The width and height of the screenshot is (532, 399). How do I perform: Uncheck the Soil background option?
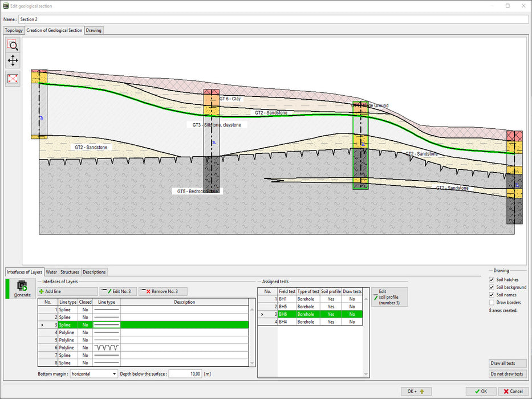click(x=492, y=287)
